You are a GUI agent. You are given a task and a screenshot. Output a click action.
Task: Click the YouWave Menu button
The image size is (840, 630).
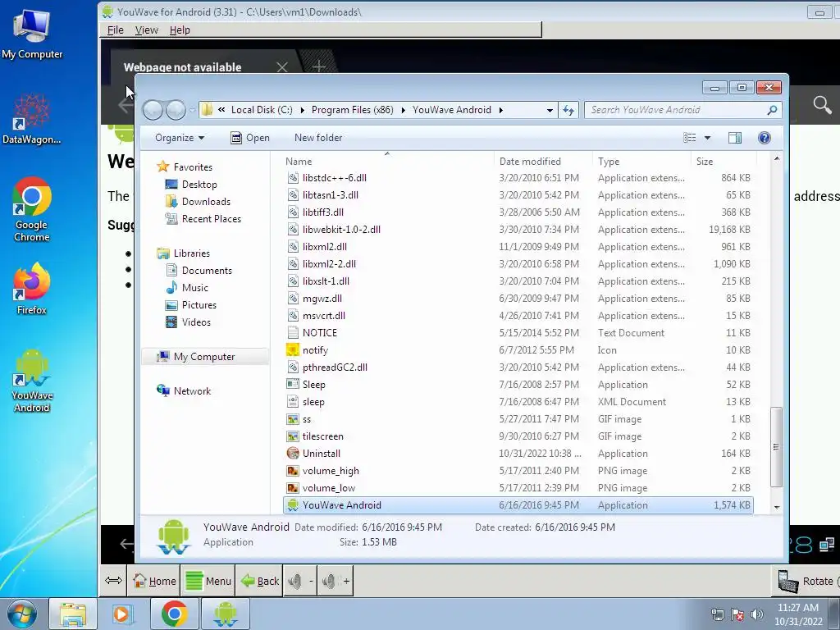(208, 582)
